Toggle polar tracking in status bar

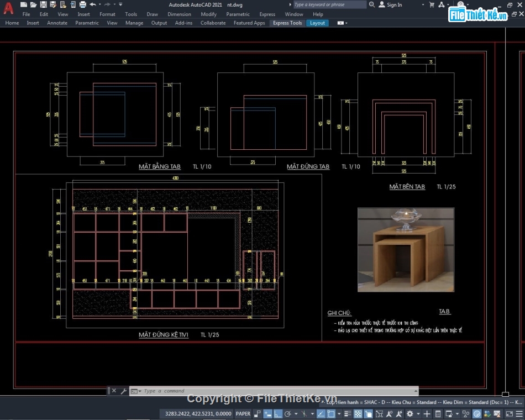[287, 413]
